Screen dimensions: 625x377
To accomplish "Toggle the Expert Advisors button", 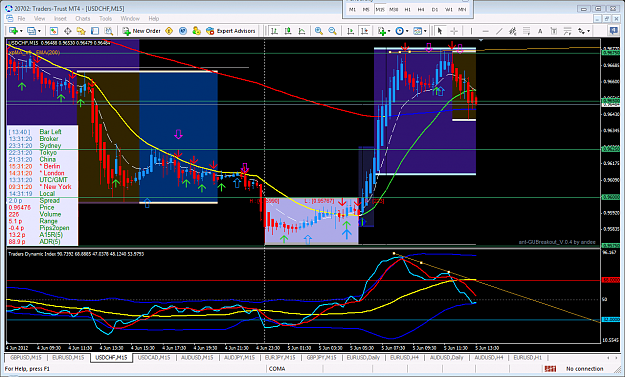I will tap(231, 31).
